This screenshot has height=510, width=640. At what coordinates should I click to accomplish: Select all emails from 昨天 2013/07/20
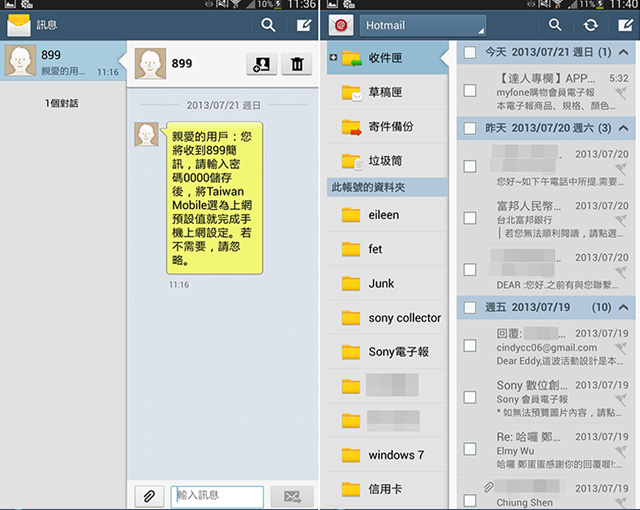click(470, 128)
